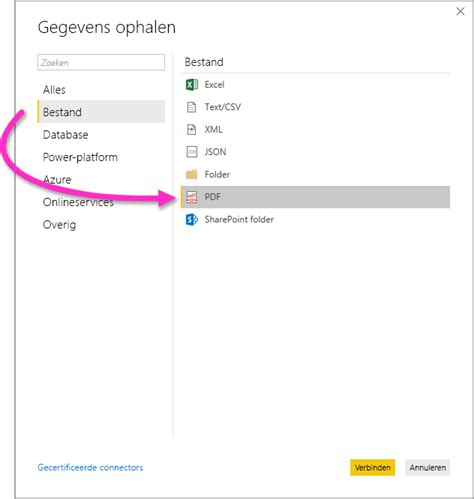Viewport: 474px width, 499px height.
Task: Click the Annuleren button
Action: pos(428,468)
